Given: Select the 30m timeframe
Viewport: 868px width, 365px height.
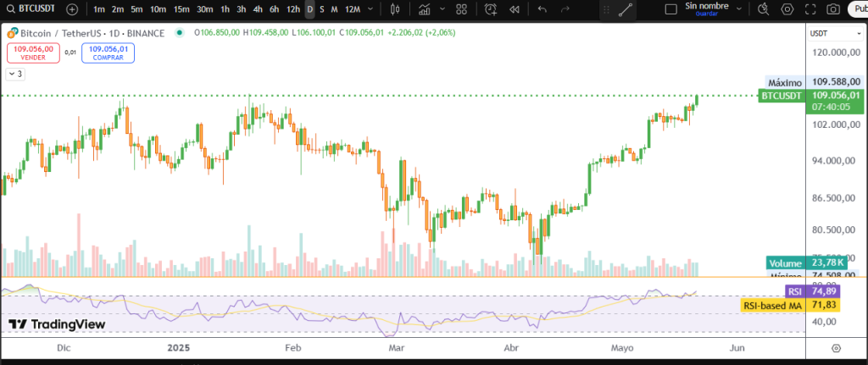Looking at the screenshot, I should tap(205, 8).
